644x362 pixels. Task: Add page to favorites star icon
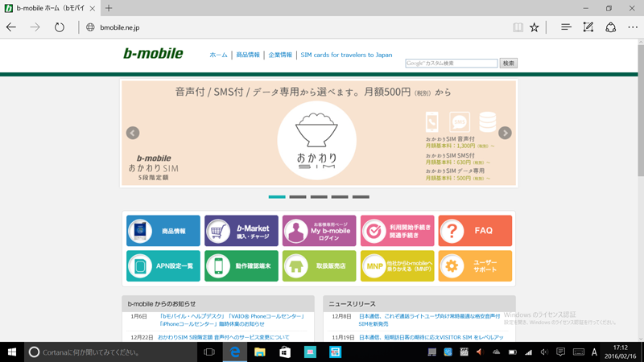pyautogui.click(x=534, y=27)
